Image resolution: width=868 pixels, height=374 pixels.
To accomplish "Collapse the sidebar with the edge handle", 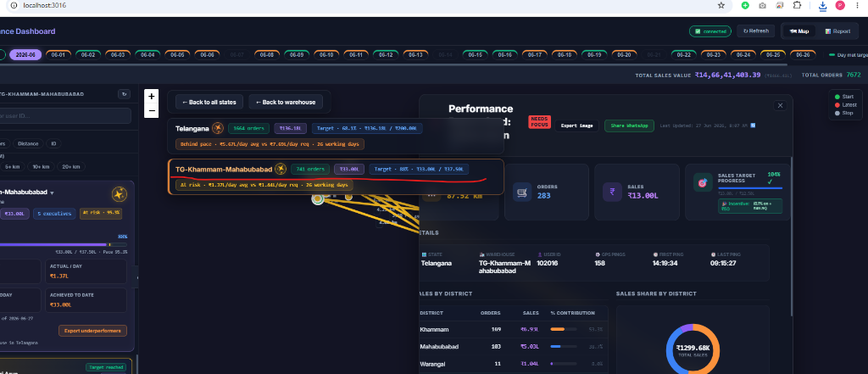I will pyautogui.click(x=137, y=277).
